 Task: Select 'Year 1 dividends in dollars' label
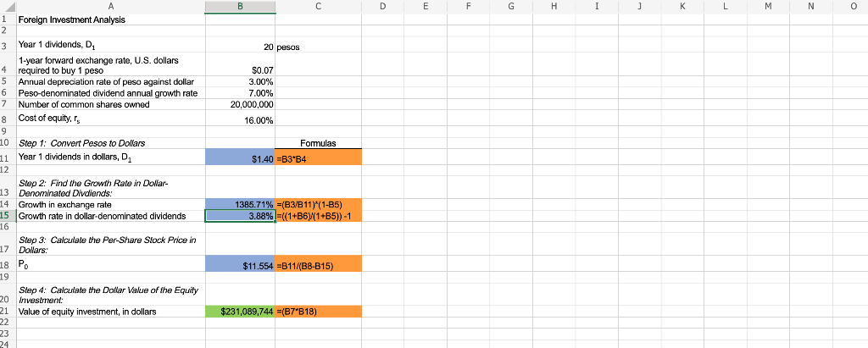(111, 157)
